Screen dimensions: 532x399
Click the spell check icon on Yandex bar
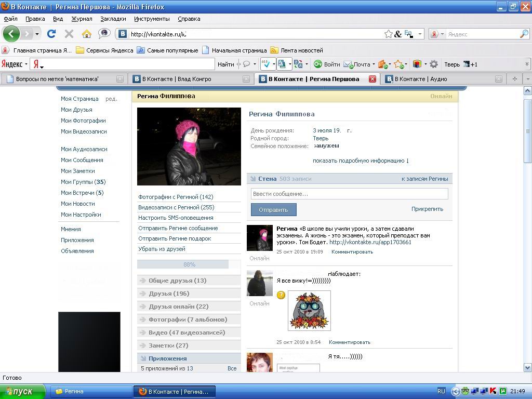265,64
